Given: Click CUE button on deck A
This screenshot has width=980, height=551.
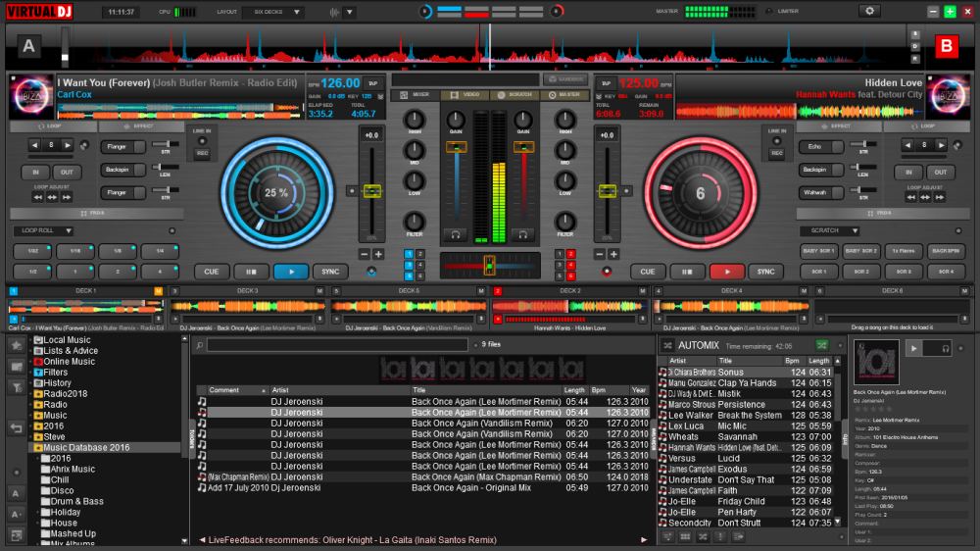Looking at the screenshot, I should tap(212, 272).
